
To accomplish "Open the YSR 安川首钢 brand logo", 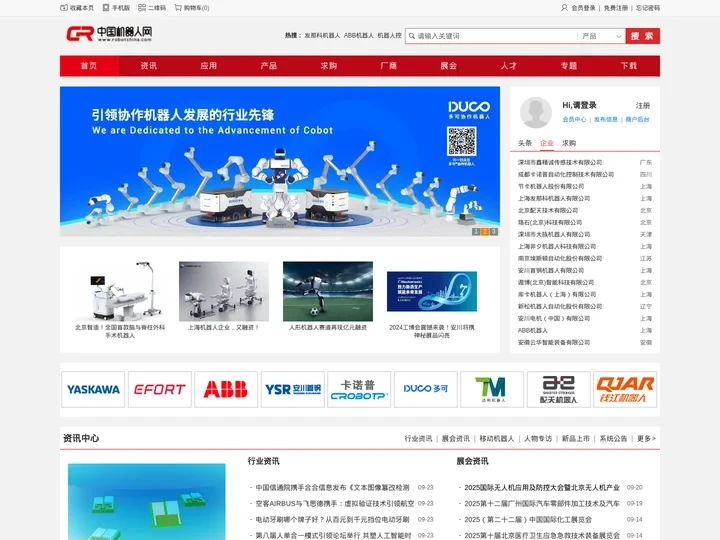I will tap(293, 389).
